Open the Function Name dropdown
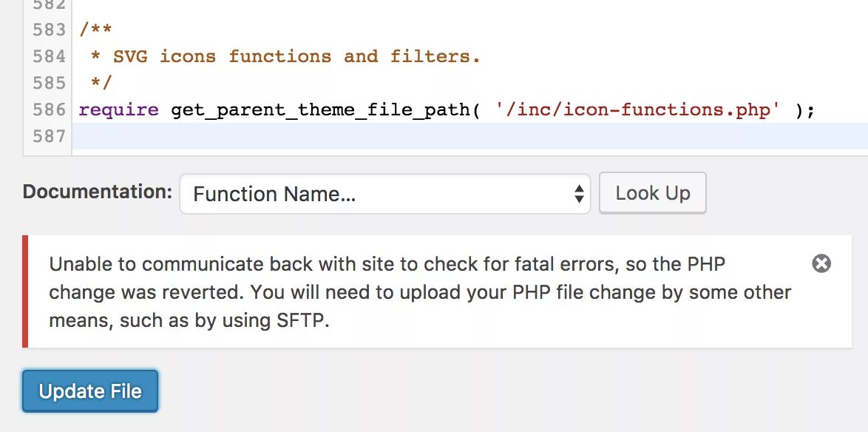This screenshot has height=432, width=868. 384,194
